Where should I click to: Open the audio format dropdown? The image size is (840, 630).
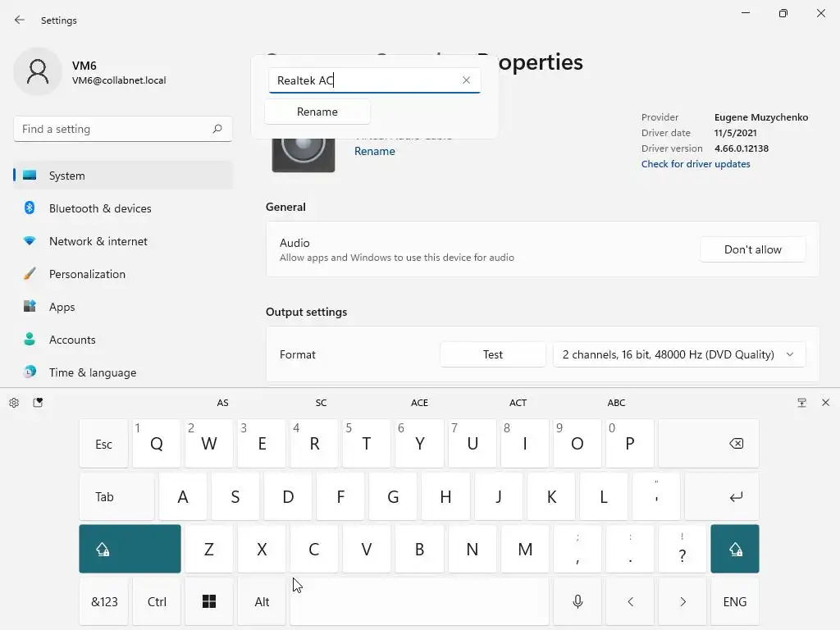pyautogui.click(x=678, y=354)
